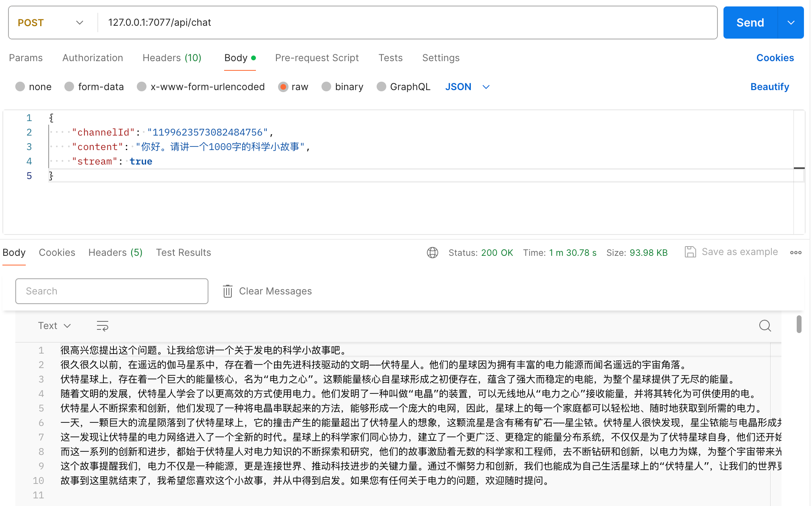Select the none body type radio
Screen dimensions: 812x506
20,87
